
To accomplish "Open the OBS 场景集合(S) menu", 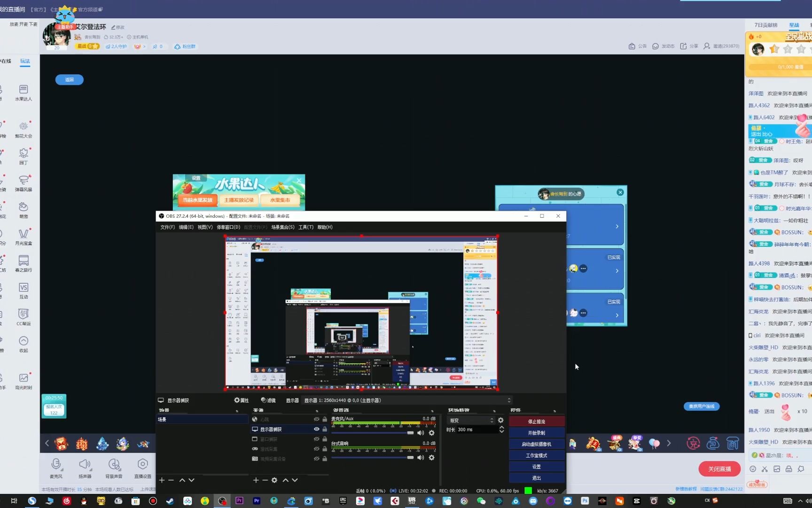I will point(282,227).
